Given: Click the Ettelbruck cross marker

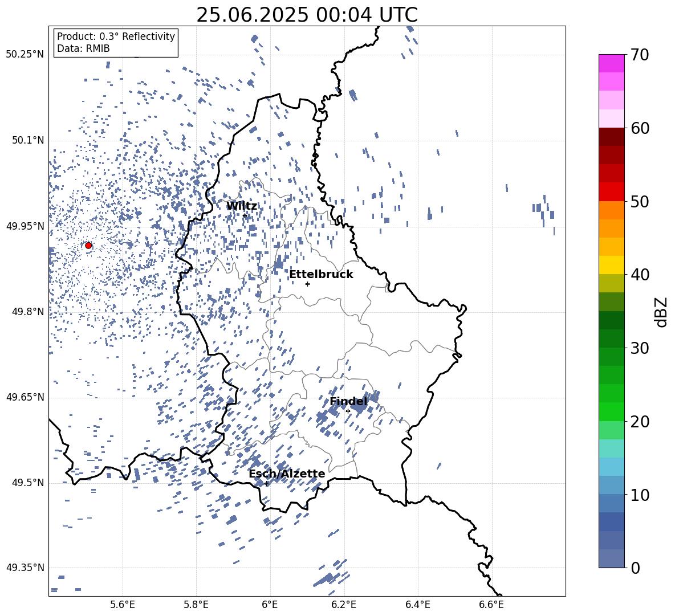Looking at the screenshot, I should click(307, 284).
